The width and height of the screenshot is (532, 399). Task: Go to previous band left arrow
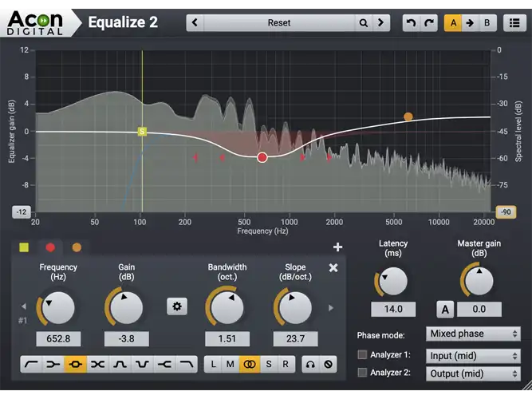pos(23,306)
